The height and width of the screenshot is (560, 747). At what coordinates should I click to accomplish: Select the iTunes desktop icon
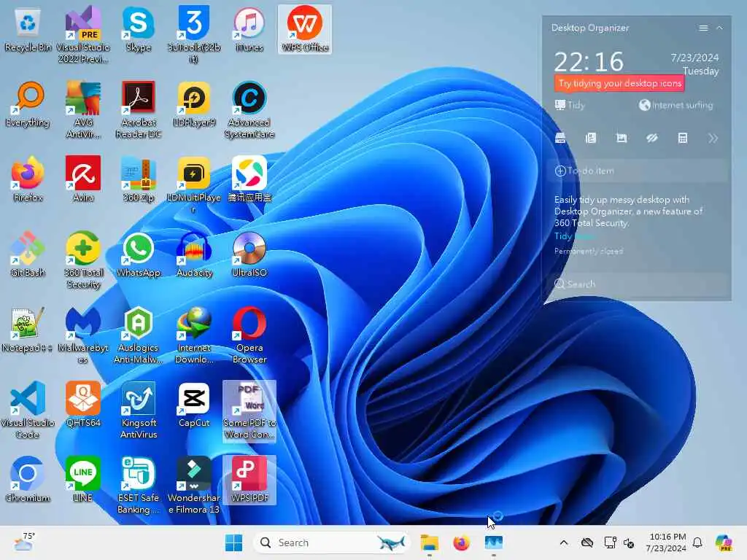(249, 29)
